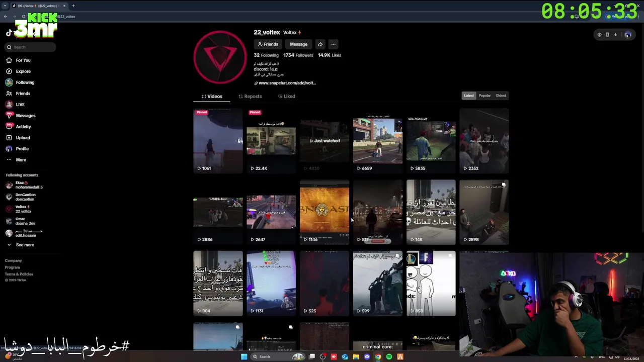Open Chrome from the taskbar

[378, 356]
